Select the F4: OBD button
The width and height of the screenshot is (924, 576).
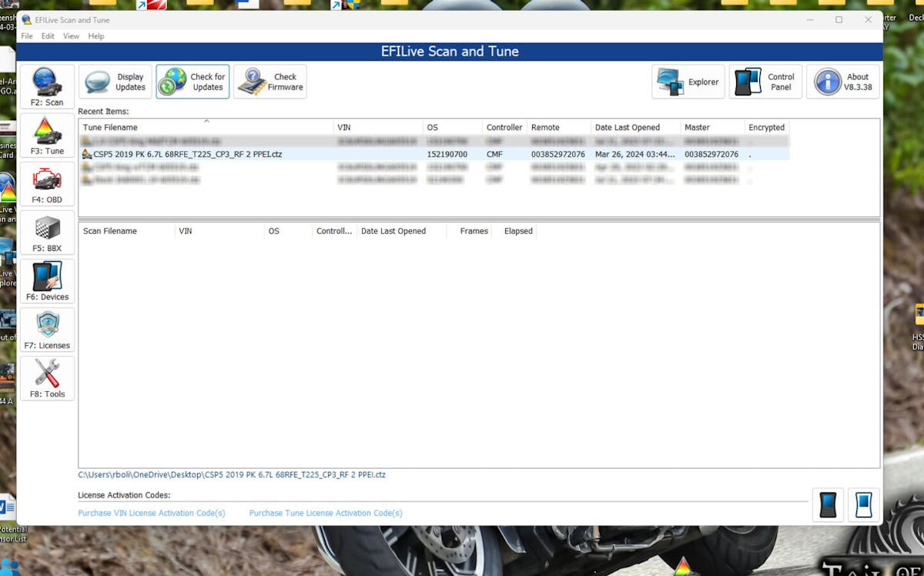pyautogui.click(x=47, y=184)
